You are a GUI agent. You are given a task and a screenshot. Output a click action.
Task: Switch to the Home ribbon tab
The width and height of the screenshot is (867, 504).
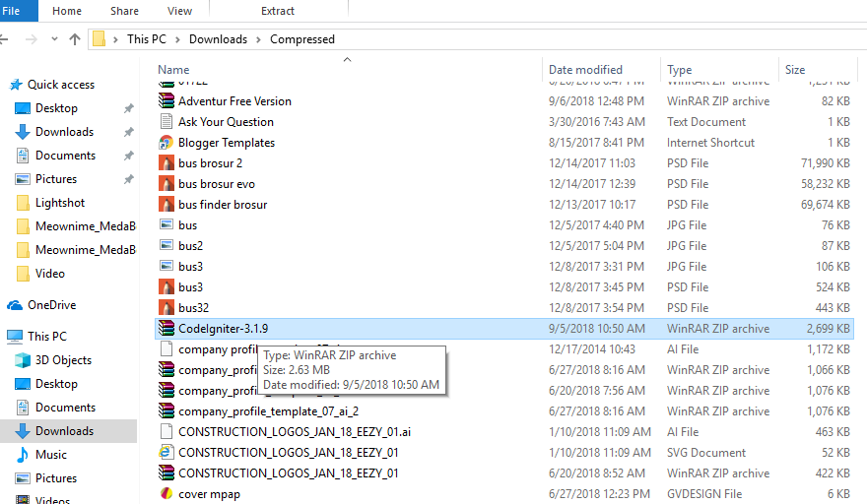67,11
